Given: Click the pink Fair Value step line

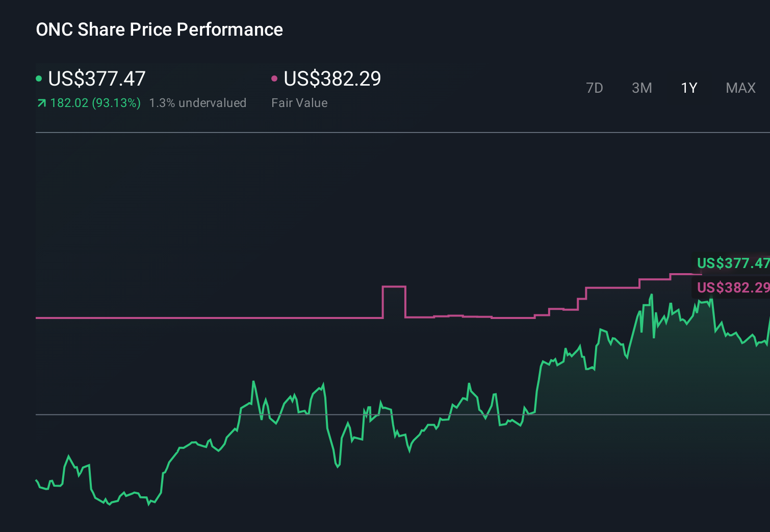Looking at the screenshot, I should tap(204, 317).
